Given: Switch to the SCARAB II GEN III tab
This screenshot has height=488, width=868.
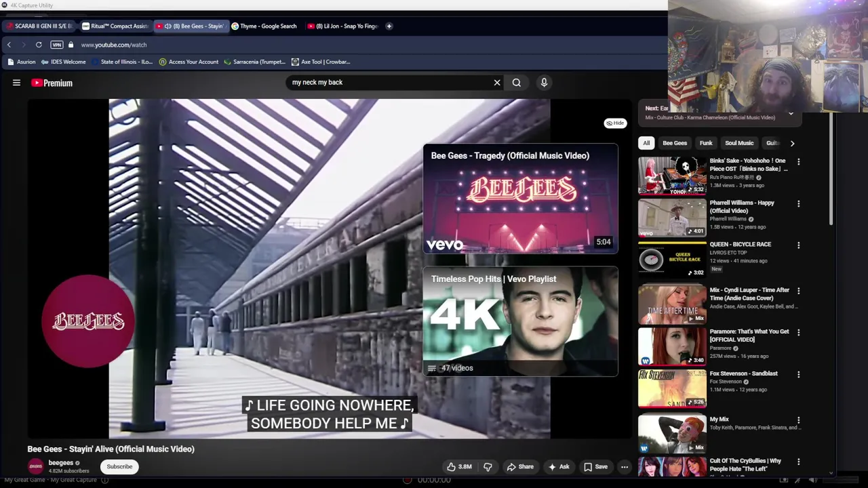Looking at the screenshot, I should tap(39, 26).
